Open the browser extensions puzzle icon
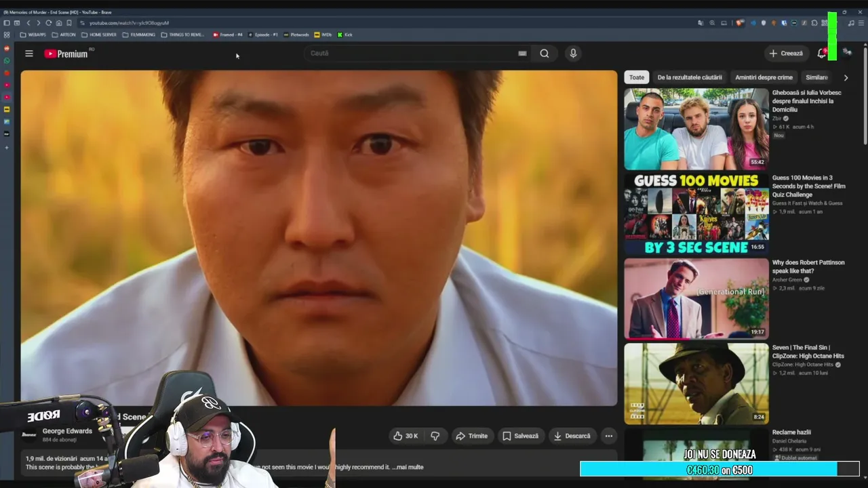 point(814,23)
